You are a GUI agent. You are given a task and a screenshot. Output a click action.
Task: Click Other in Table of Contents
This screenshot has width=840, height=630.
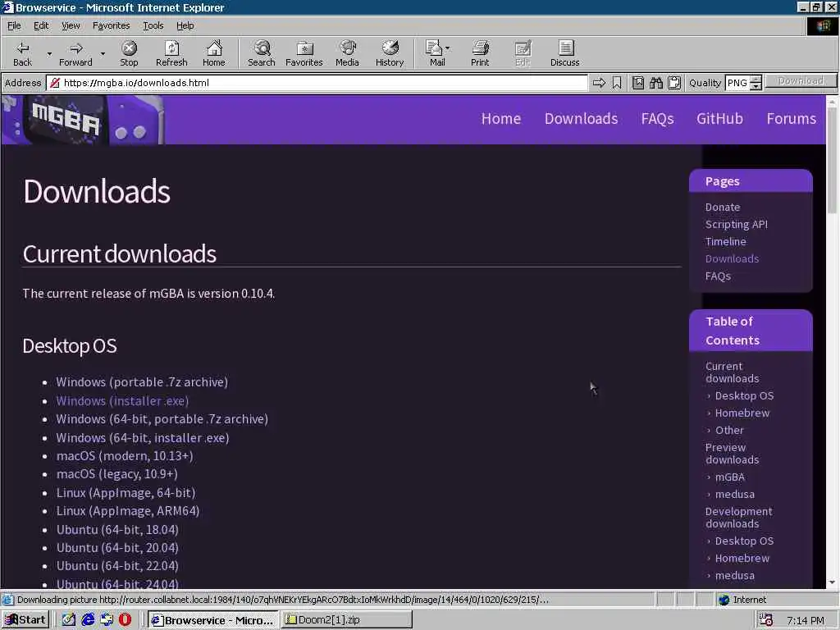[x=729, y=430]
